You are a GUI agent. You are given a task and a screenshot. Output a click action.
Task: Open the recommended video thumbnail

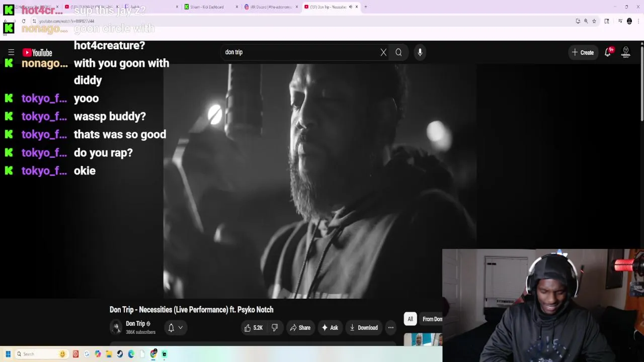(423, 340)
